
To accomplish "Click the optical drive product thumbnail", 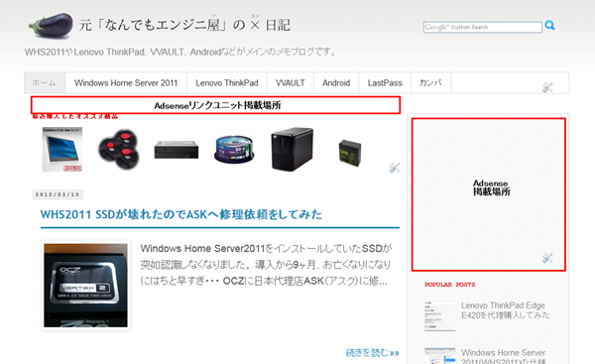I will click(x=177, y=150).
